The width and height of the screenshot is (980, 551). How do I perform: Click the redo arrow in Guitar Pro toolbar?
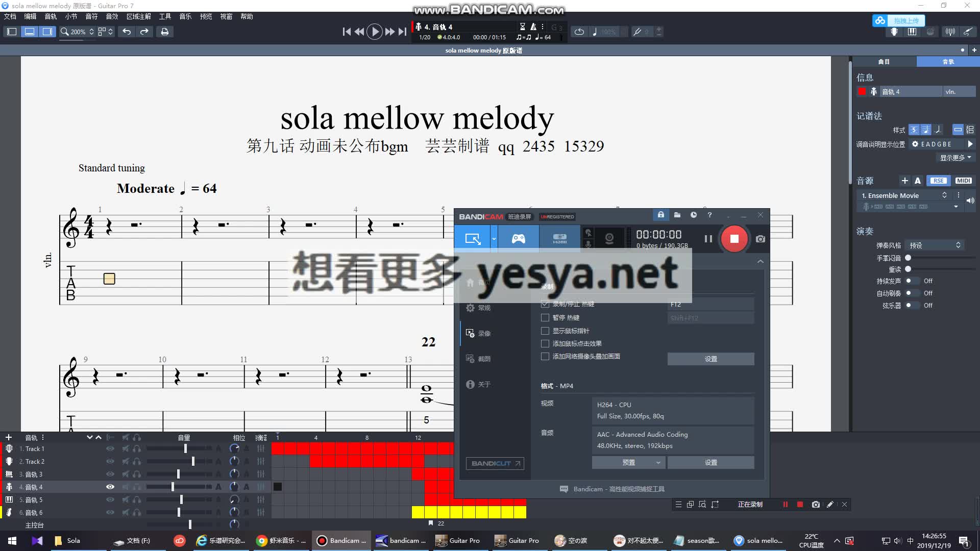144,32
